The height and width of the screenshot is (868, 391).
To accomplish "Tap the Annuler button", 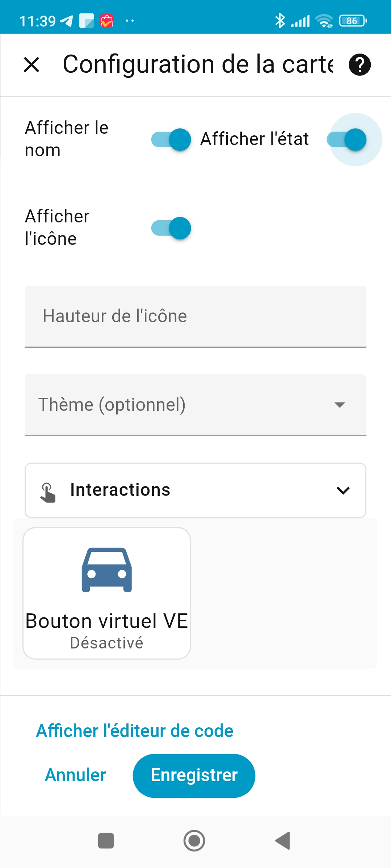I will click(x=75, y=775).
